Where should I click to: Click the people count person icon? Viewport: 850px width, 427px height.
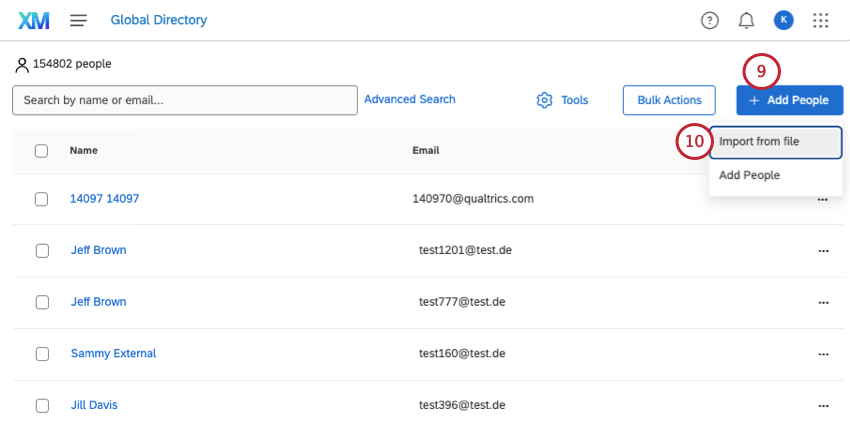tap(22, 65)
